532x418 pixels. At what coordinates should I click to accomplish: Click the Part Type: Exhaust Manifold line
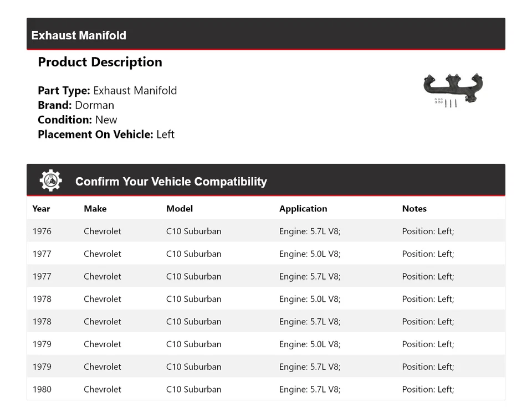[x=107, y=91]
